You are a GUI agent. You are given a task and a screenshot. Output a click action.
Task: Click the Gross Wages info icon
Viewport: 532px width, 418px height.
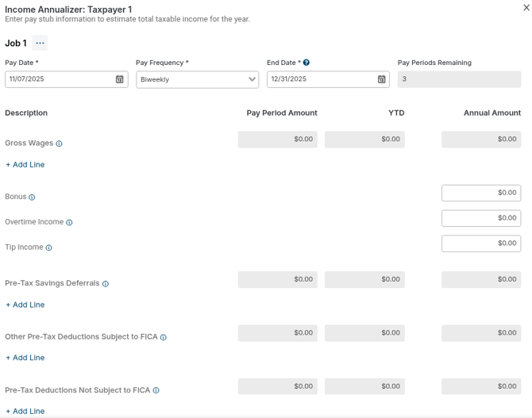click(60, 144)
